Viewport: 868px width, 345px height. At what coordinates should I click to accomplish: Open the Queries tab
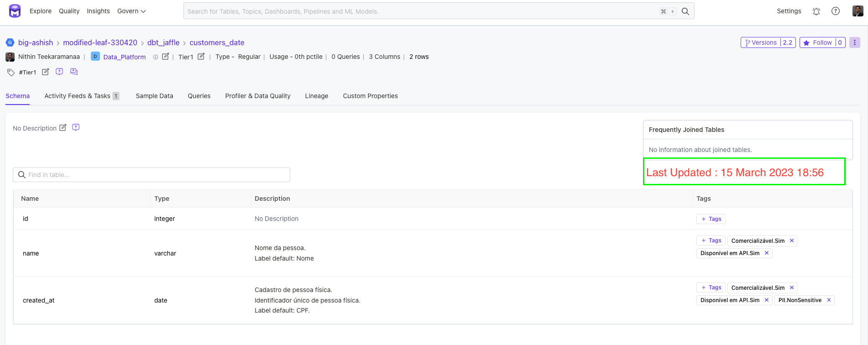point(199,96)
